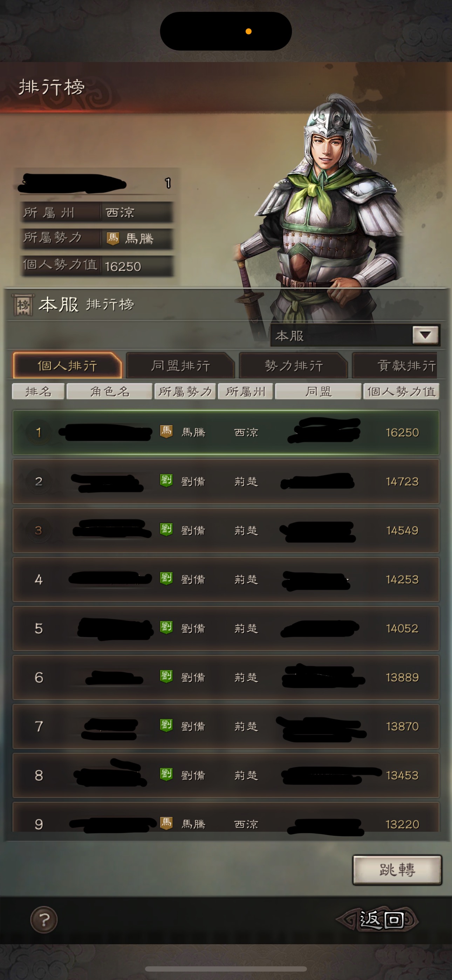
Task: Select the 個人排行 tab
Action: 67,366
